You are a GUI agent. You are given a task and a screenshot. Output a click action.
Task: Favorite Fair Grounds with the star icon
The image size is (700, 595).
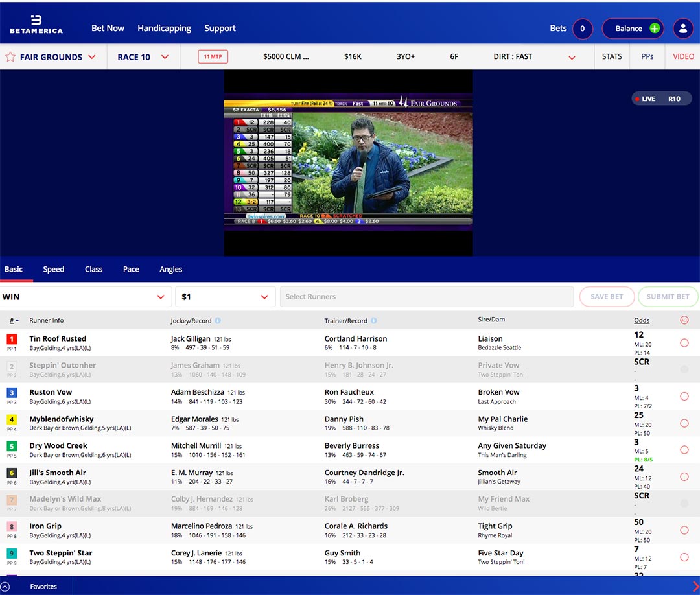coord(10,57)
